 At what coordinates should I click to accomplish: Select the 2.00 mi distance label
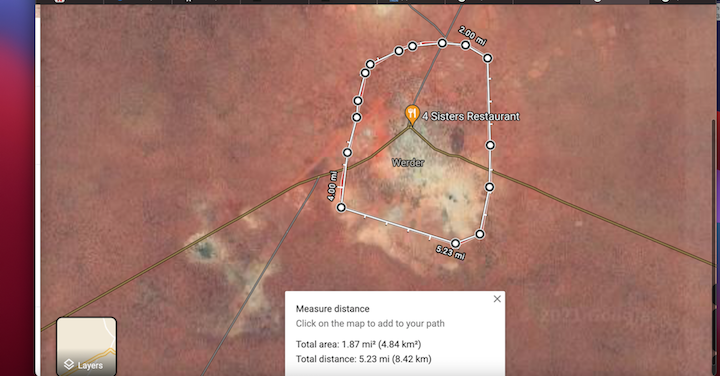[x=472, y=36]
